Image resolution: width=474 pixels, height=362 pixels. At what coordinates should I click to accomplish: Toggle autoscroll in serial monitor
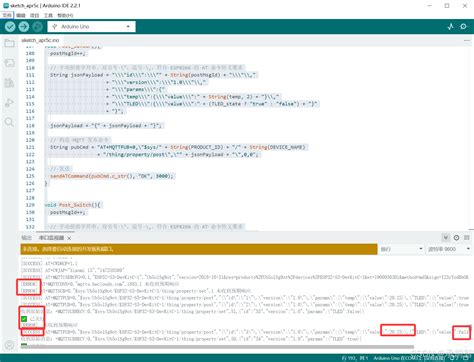[446, 238]
